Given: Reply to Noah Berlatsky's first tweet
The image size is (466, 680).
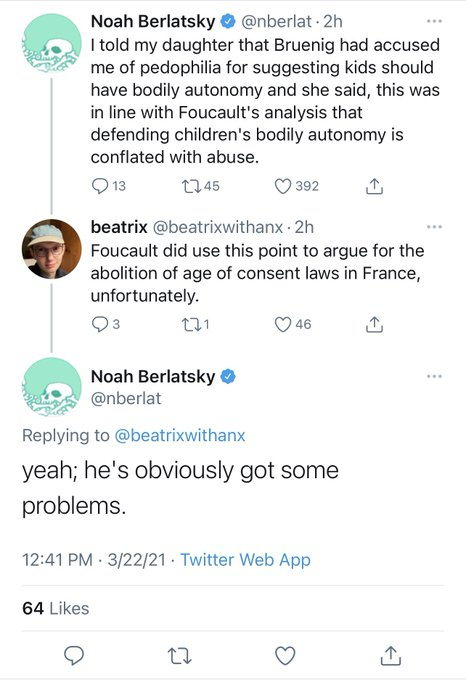Looking at the screenshot, I should [x=100, y=186].
